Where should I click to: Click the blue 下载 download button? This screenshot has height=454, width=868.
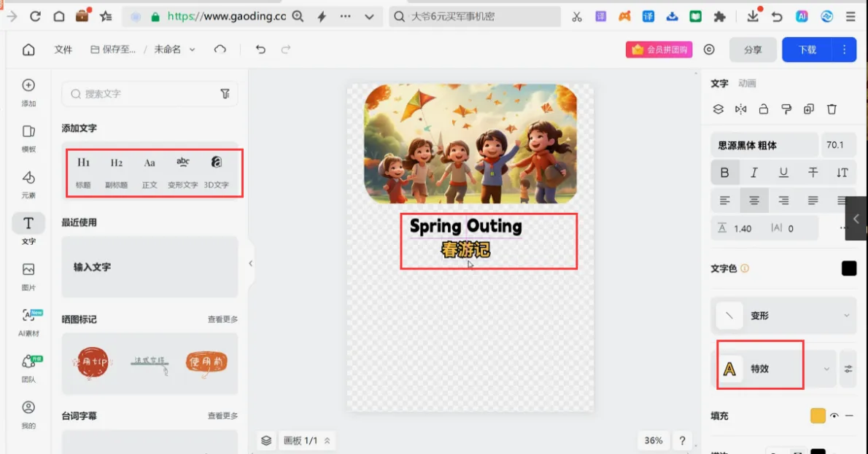(807, 50)
